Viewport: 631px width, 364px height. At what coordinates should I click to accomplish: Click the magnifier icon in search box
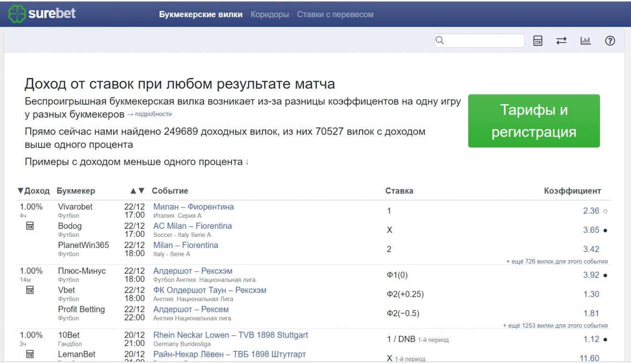tap(440, 41)
